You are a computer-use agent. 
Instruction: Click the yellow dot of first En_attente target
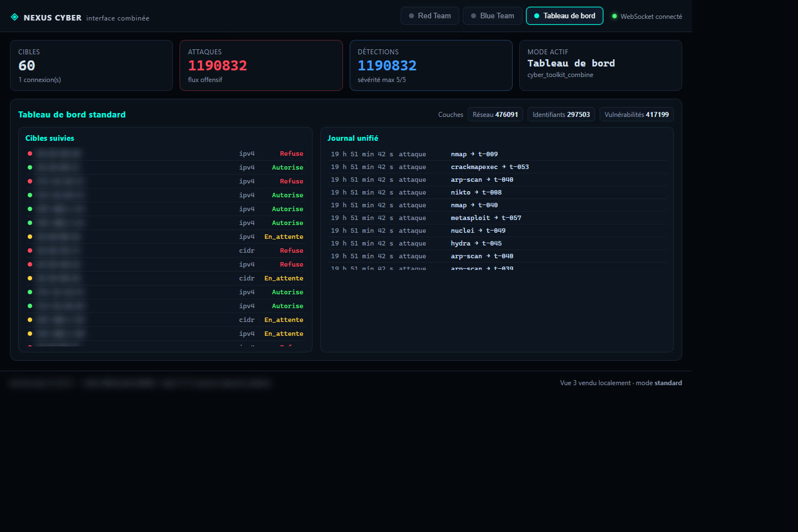tap(30, 237)
